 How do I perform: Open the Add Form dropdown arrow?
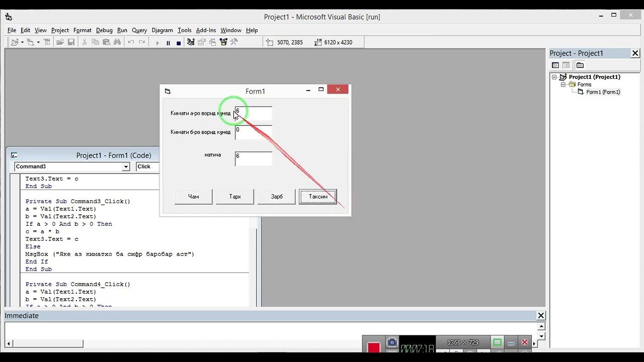38,42
